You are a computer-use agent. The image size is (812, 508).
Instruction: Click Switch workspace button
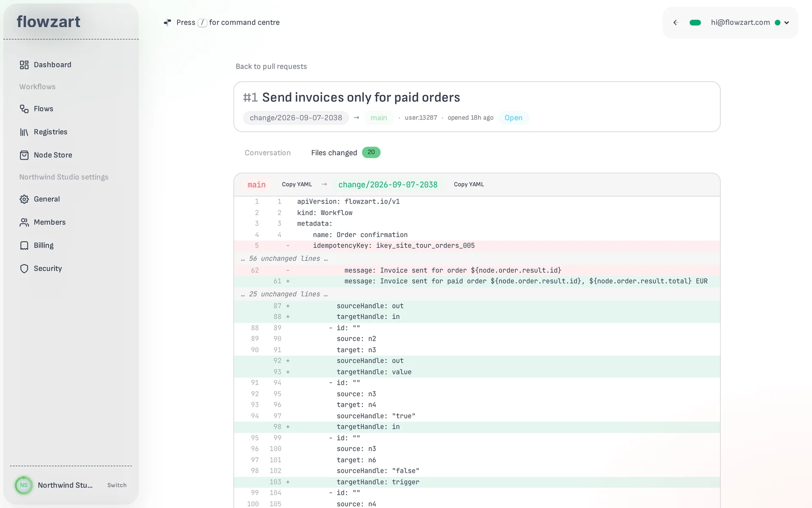point(117,485)
